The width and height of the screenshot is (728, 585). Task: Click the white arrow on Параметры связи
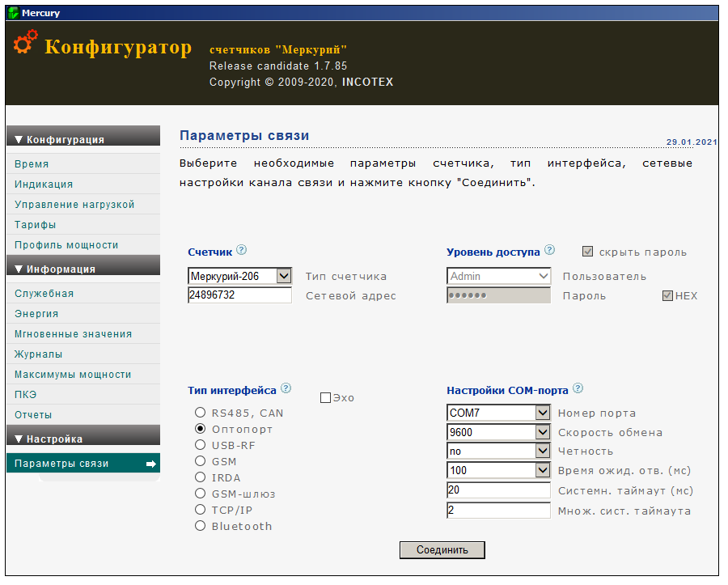pos(151,464)
